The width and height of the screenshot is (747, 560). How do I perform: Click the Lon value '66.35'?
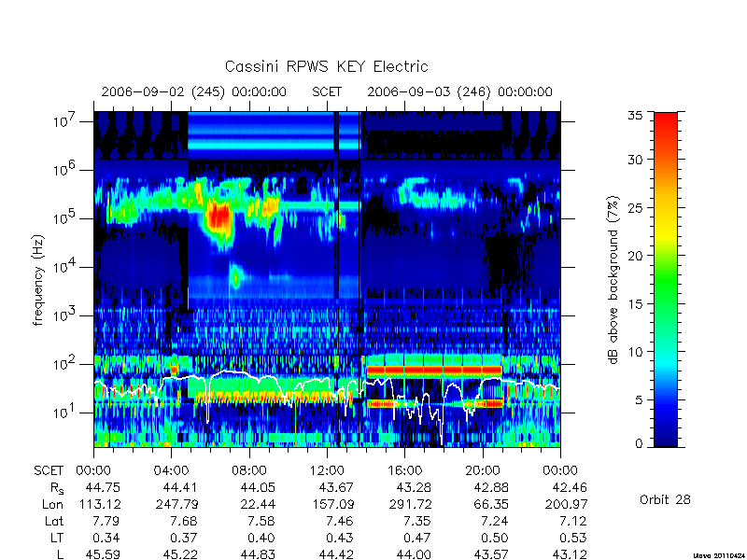pos(492,504)
